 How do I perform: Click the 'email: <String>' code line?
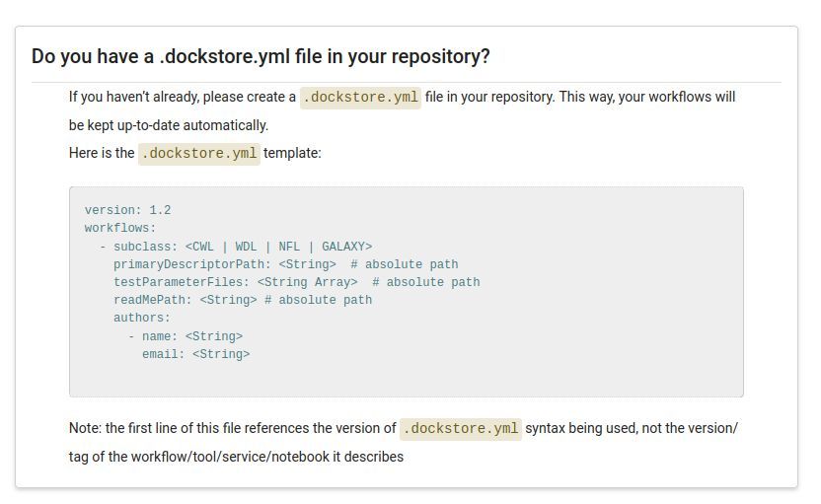(195, 354)
